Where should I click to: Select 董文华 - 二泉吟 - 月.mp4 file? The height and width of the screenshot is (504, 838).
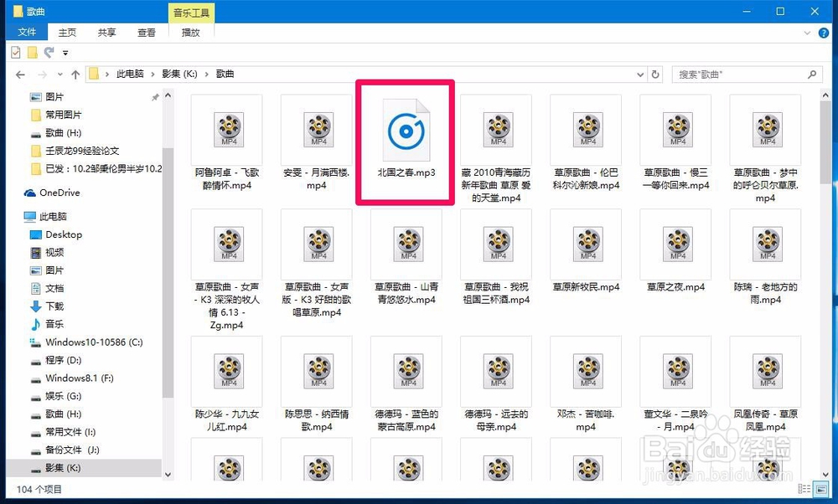(x=675, y=384)
